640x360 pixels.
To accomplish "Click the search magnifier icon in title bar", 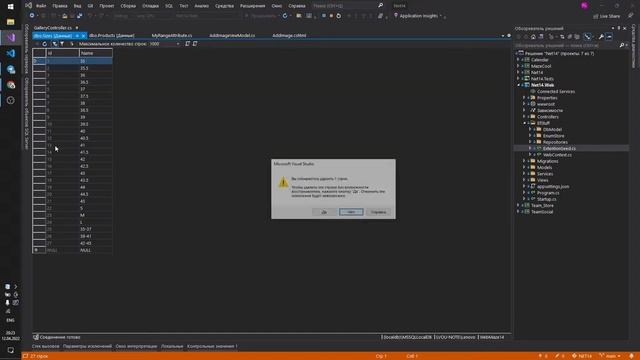I will 380,6.
